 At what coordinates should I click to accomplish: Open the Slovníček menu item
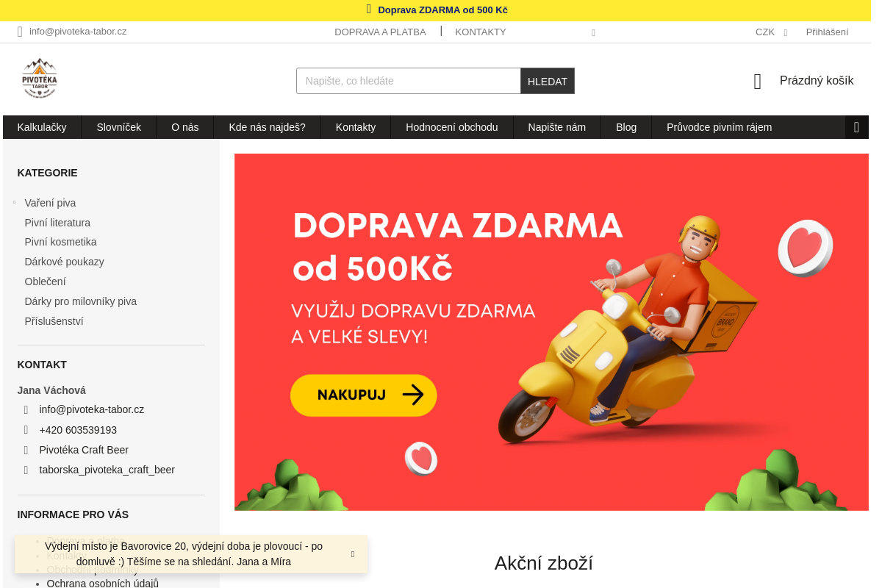[x=118, y=127]
